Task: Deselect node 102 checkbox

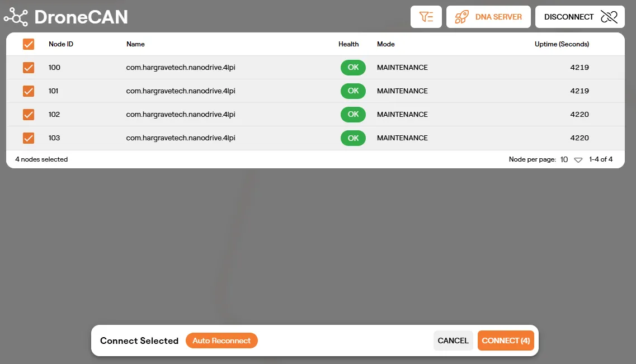Action: click(29, 115)
